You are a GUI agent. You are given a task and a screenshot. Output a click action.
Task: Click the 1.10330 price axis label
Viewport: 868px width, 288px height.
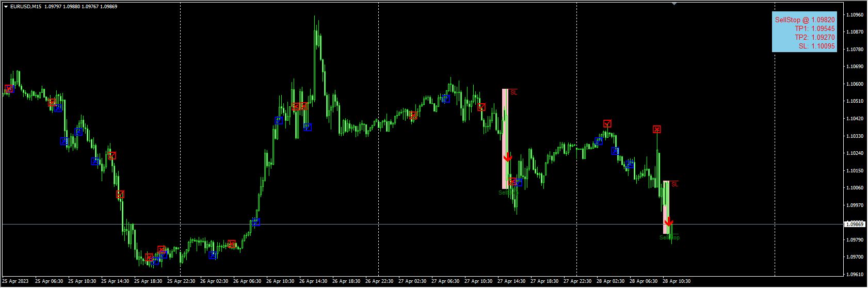[x=855, y=136]
